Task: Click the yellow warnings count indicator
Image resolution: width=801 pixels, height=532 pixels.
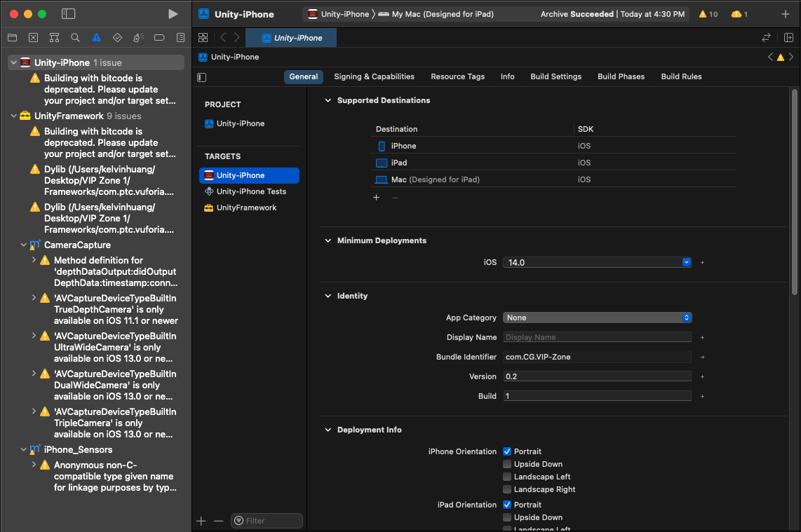Action: click(708, 14)
